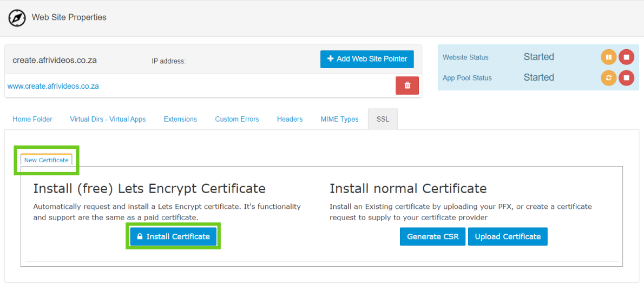Switch to Virtual Dirs - Virtual Apps tab
This screenshot has height=284, width=644.
(108, 119)
